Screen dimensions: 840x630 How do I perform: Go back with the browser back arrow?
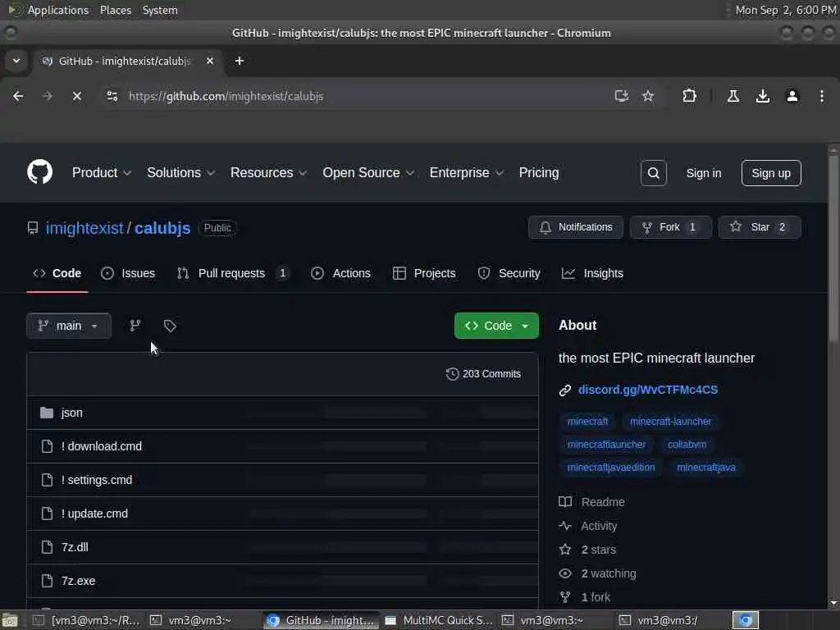(18, 96)
